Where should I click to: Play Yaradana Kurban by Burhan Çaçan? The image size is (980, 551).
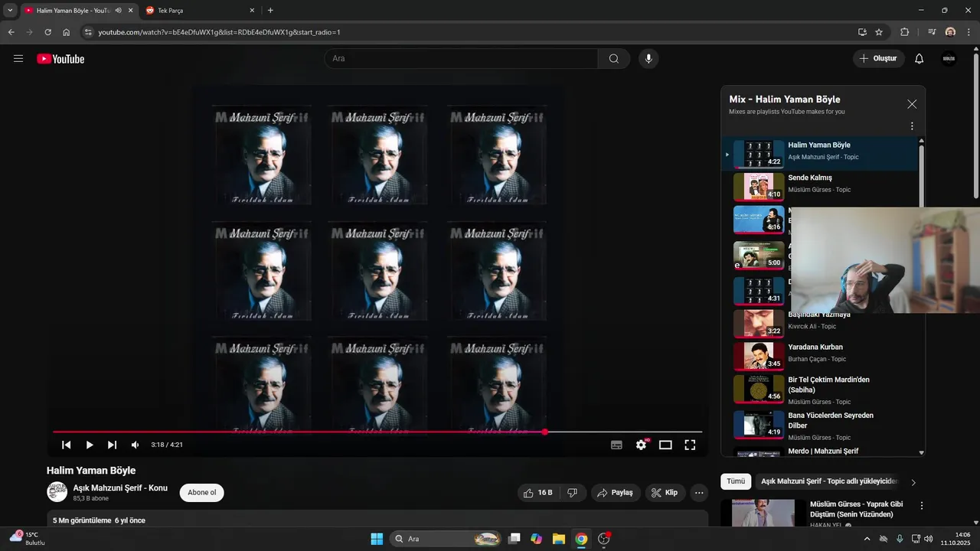(821, 356)
